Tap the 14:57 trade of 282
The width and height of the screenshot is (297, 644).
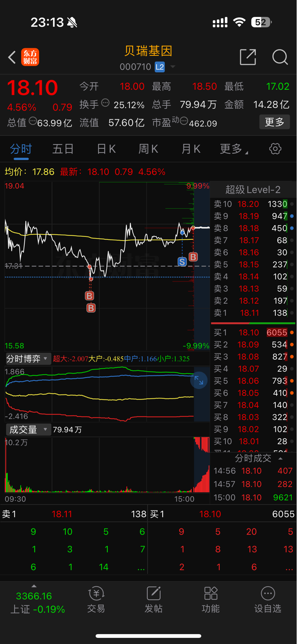253,484
